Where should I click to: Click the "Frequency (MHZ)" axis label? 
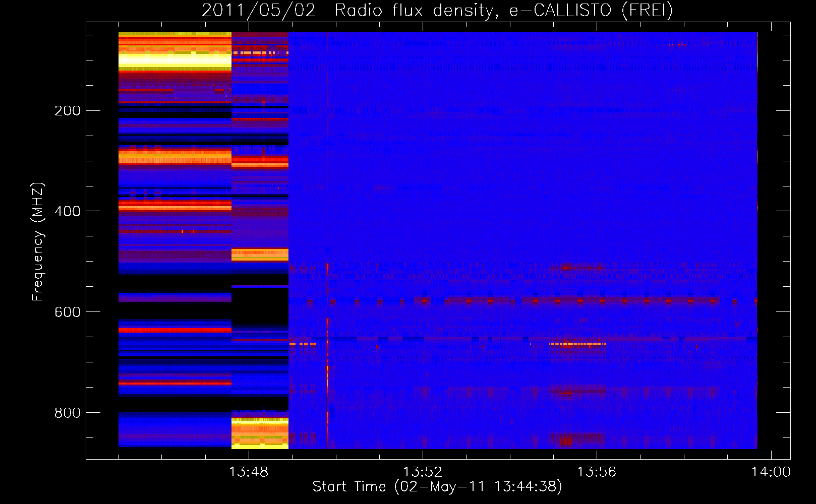click(37, 242)
